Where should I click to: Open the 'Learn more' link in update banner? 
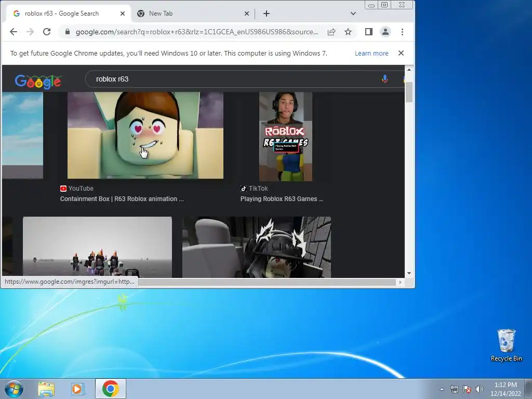[371, 54]
